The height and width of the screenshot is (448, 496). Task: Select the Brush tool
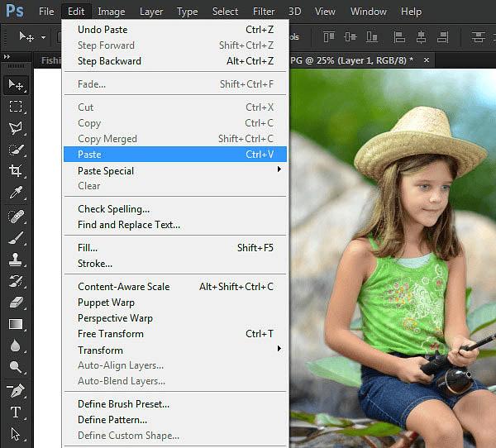(x=16, y=238)
